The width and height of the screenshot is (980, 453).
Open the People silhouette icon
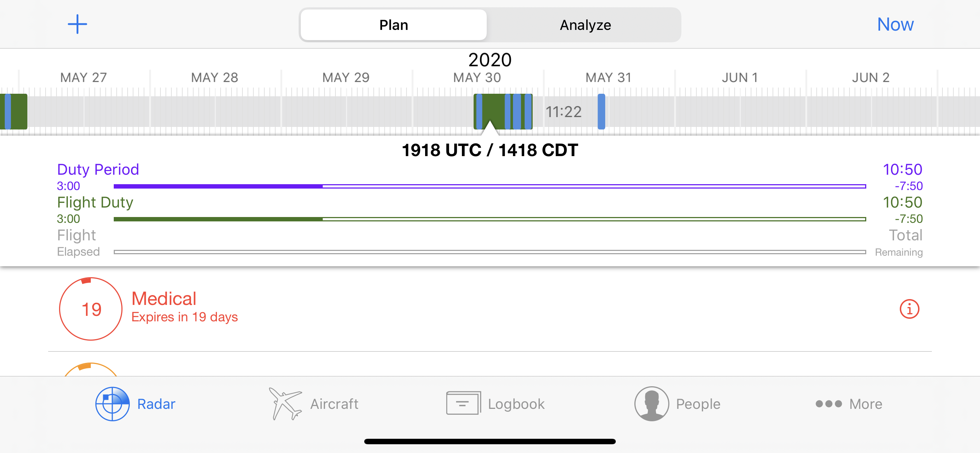coord(651,404)
